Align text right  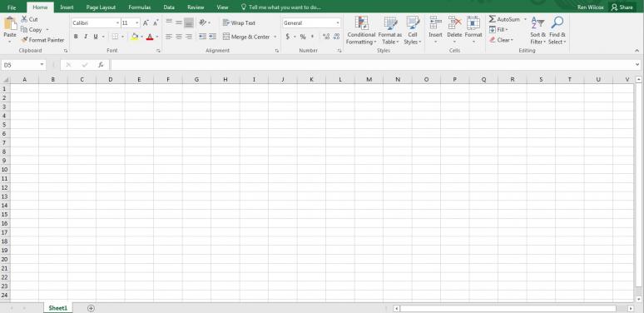click(x=189, y=37)
